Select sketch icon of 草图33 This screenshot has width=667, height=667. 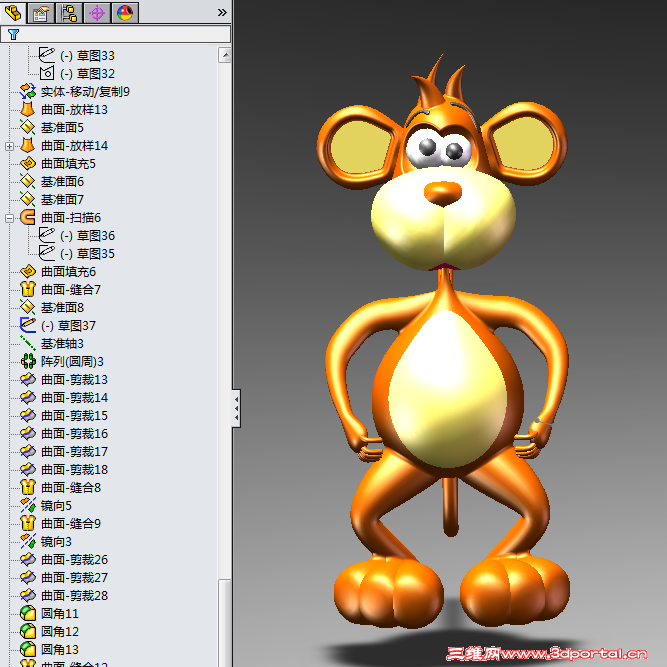tap(47, 55)
